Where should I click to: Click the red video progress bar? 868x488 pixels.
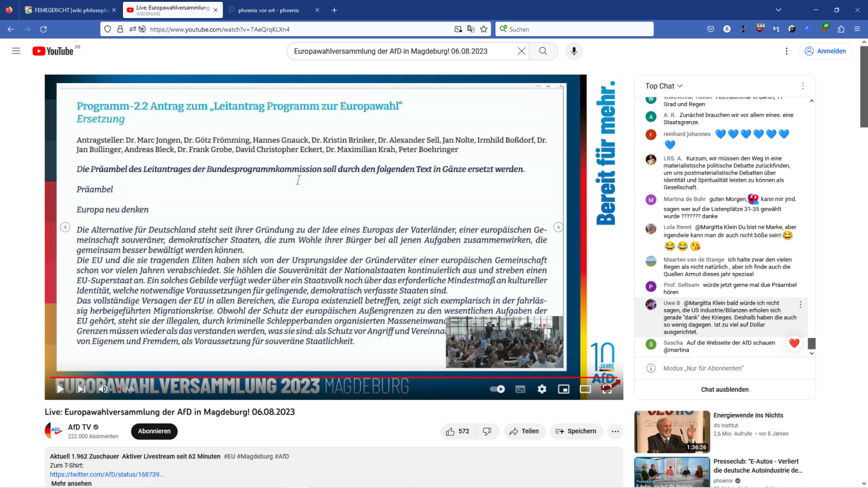(x=333, y=378)
